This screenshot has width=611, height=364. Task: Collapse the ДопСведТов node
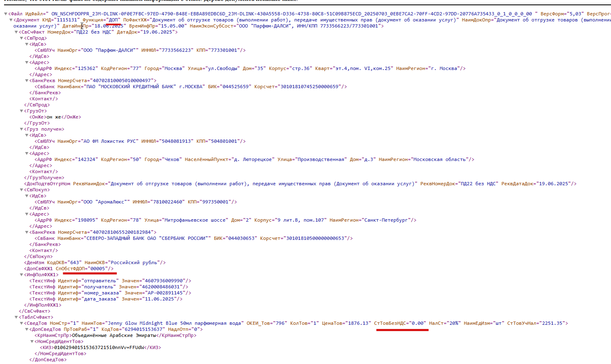click(x=27, y=329)
